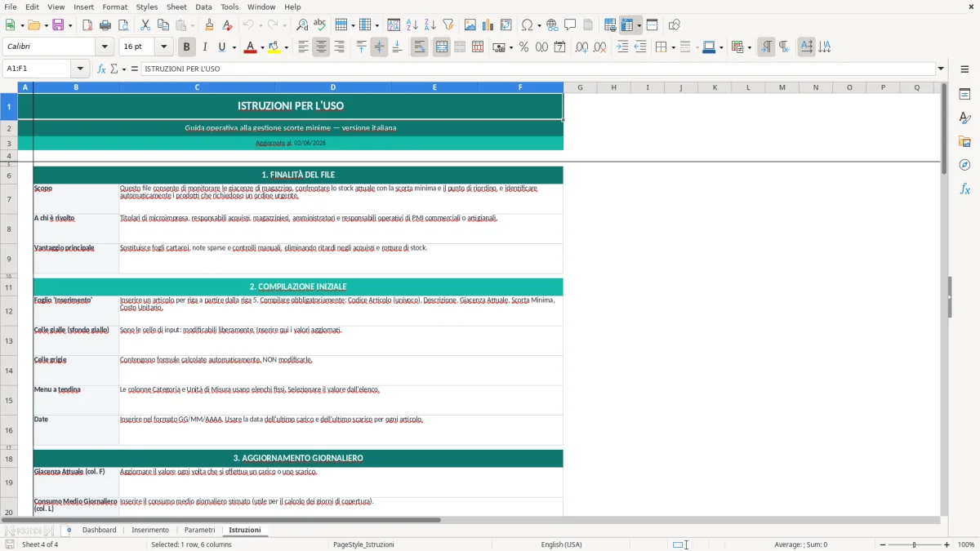Expand Borders dropdown arrow
Viewport: 980px width, 551px height.
point(673,47)
